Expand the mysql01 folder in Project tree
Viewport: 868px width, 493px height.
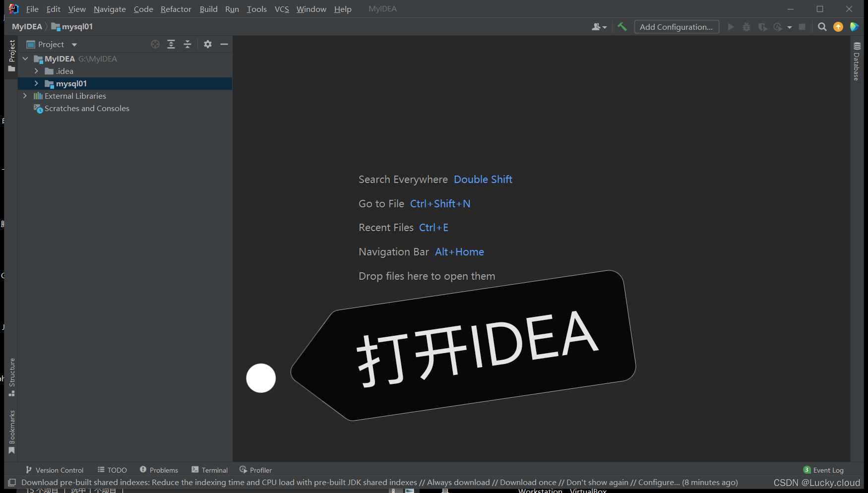click(36, 83)
